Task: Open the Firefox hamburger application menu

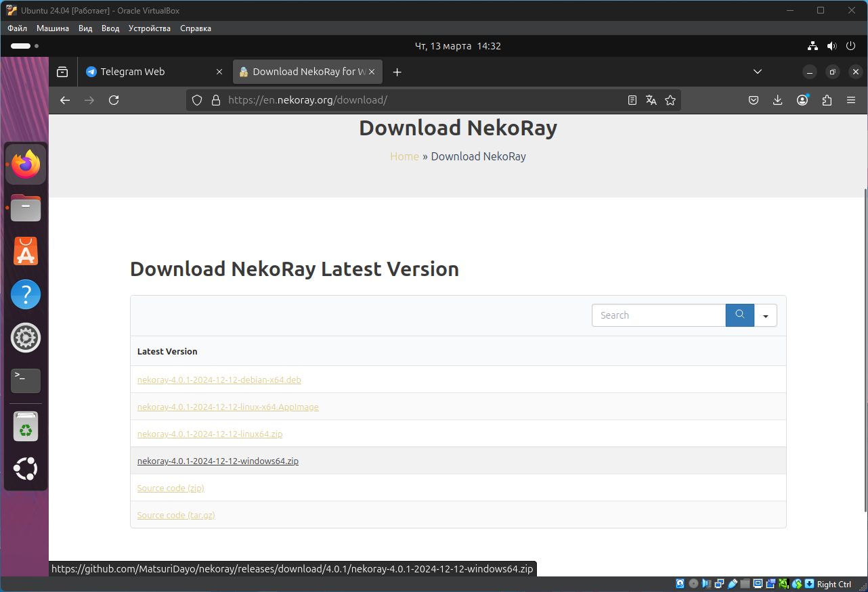Action: tap(851, 100)
